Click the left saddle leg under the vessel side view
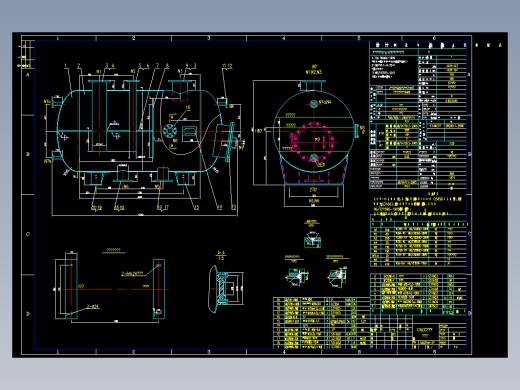520x390 pixels. tap(96, 178)
